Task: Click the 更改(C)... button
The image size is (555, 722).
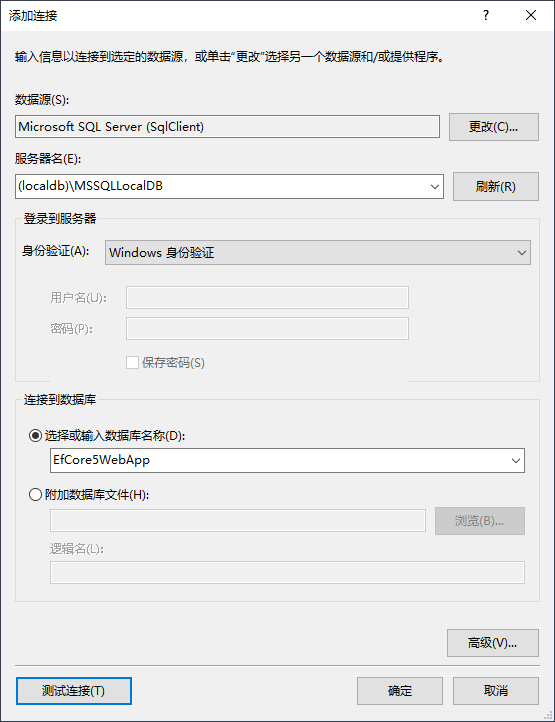Action: point(494,127)
